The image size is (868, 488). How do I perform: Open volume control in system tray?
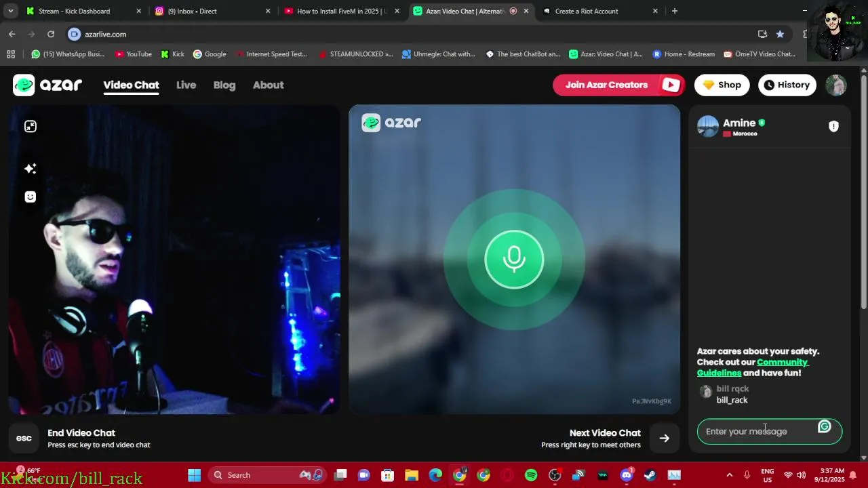click(x=801, y=475)
